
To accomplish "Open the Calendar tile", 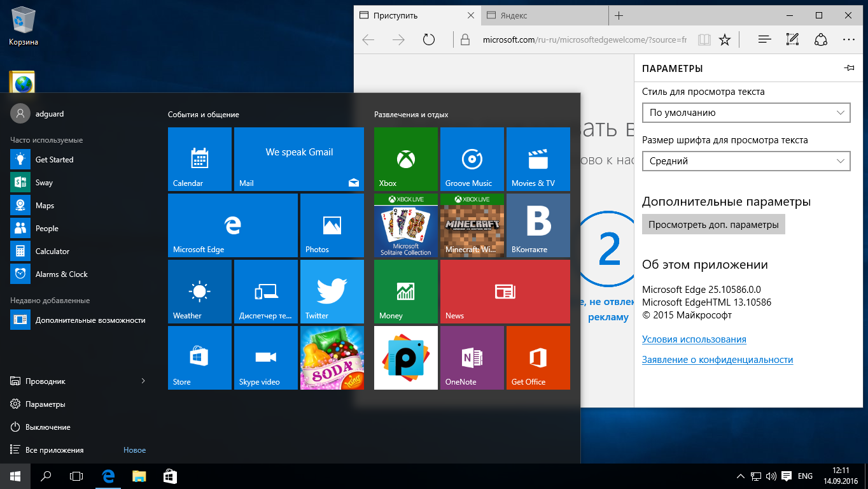I will [x=200, y=159].
